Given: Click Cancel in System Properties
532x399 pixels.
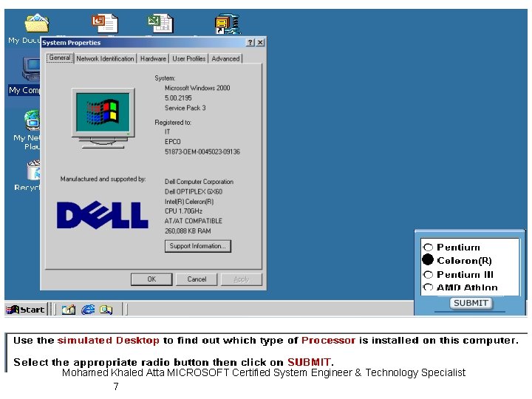Looking at the screenshot, I should [197, 279].
